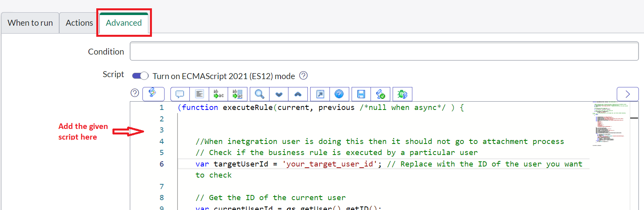Image resolution: width=644 pixels, height=210 pixels.
Task: Click help icon beside ES12 mode label
Action: pyautogui.click(x=303, y=76)
